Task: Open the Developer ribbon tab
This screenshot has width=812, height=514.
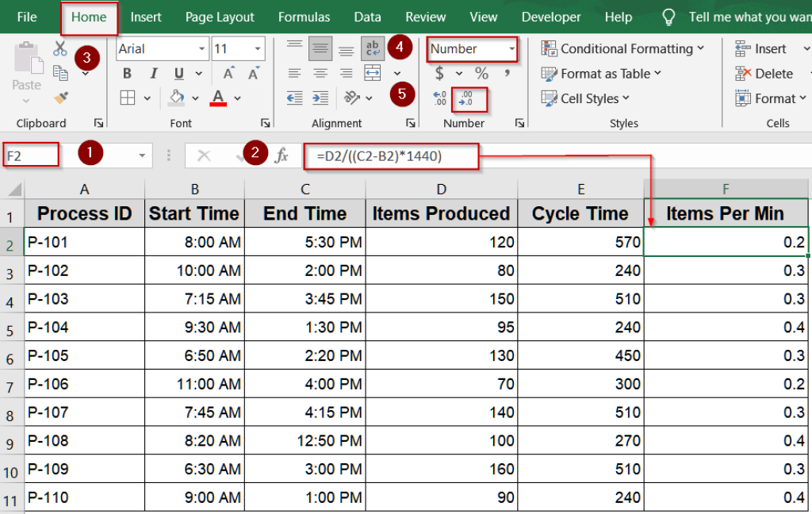Action: 550,17
